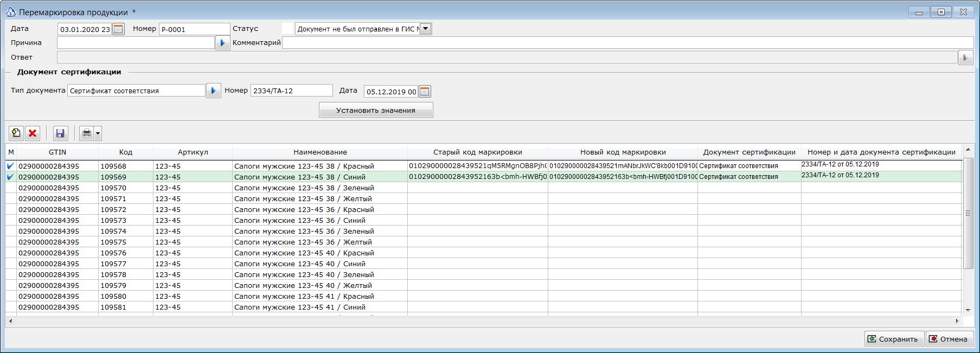Sort by the Артикул column header
This screenshot has width=980, height=353.
(193, 152)
